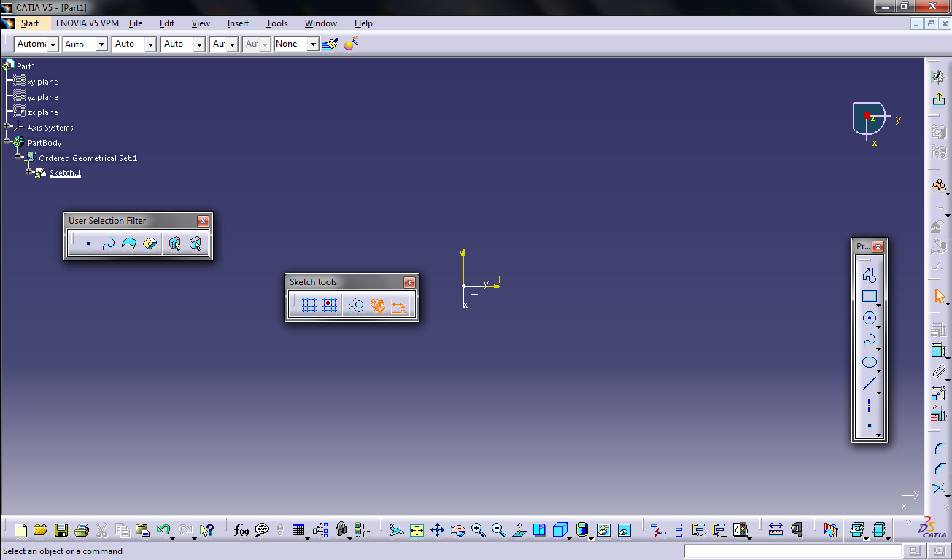Activate the What's This help pointer

[207, 530]
